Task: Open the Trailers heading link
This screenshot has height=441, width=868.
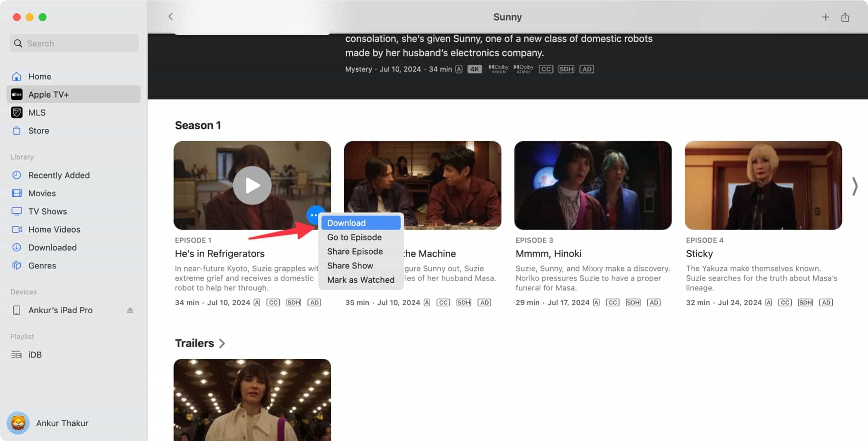Action: pyautogui.click(x=194, y=343)
